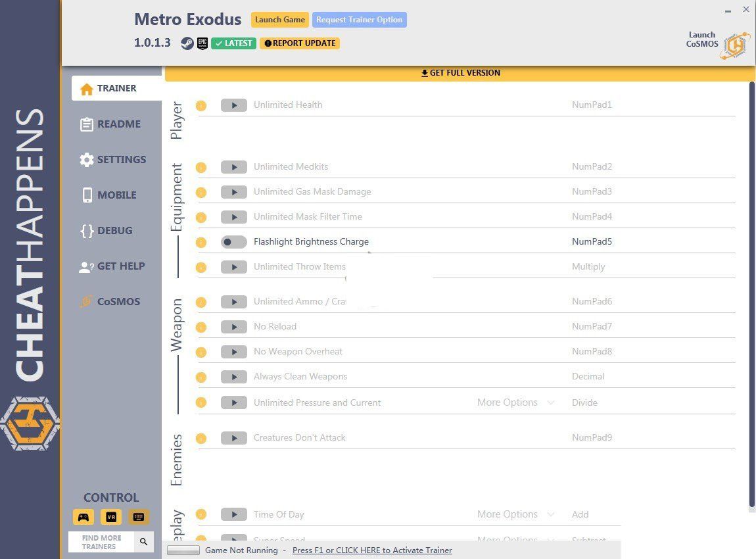Click the Launch Game button

coord(279,20)
